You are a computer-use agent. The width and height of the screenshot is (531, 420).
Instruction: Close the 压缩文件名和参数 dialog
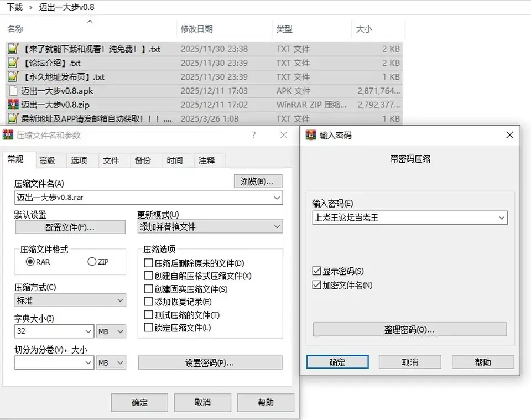[x=284, y=135]
